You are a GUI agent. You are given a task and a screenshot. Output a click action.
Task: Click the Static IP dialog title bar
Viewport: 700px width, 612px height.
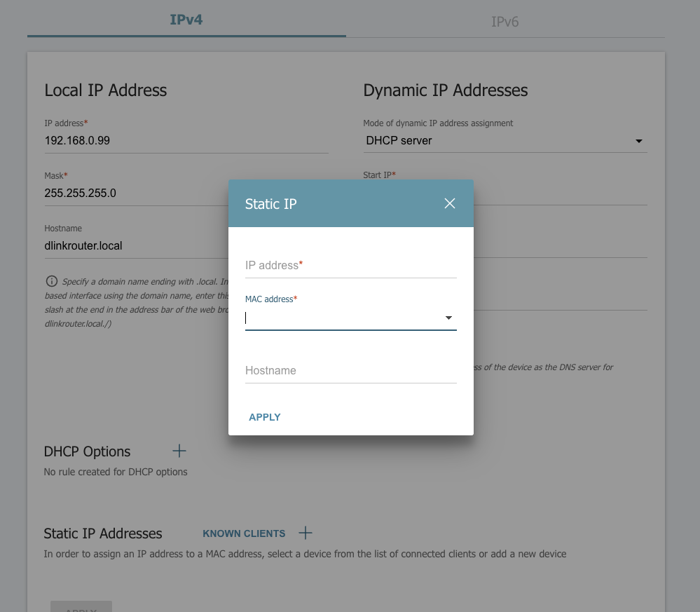point(336,204)
